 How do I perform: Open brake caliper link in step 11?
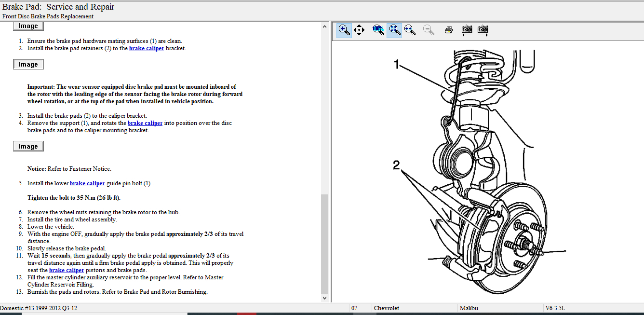tap(67, 270)
